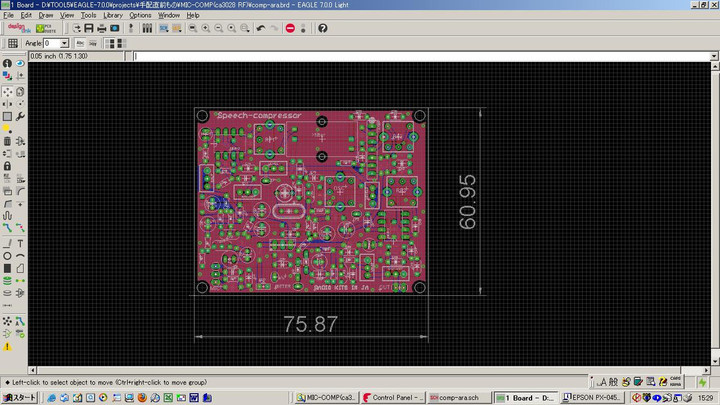Click the Save file icon
The width and height of the screenshot is (720, 405).
pyautogui.click(x=89, y=28)
